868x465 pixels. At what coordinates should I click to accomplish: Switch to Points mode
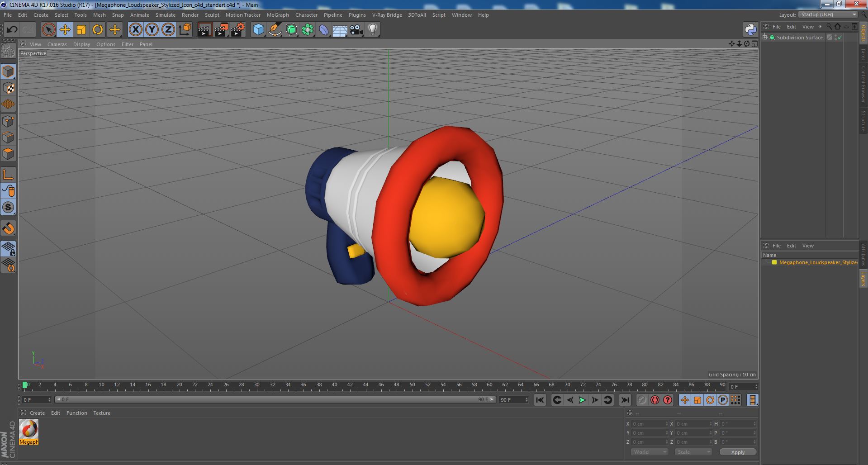coord(8,121)
